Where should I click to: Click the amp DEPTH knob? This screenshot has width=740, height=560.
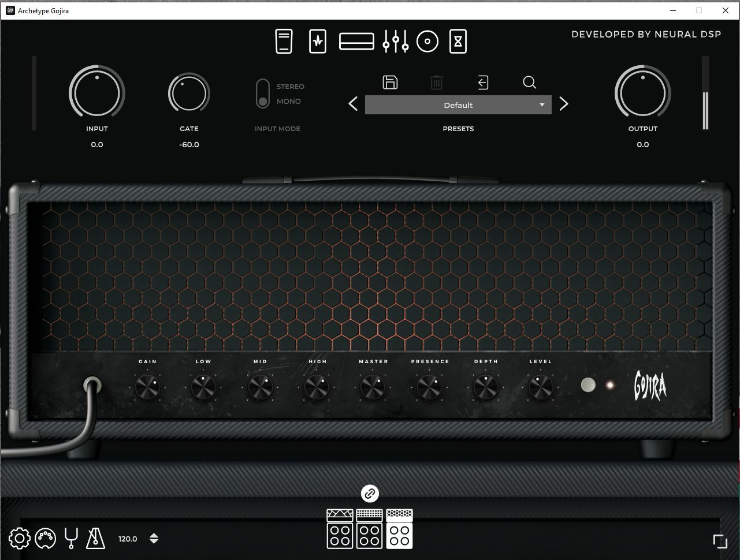pos(485,387)
